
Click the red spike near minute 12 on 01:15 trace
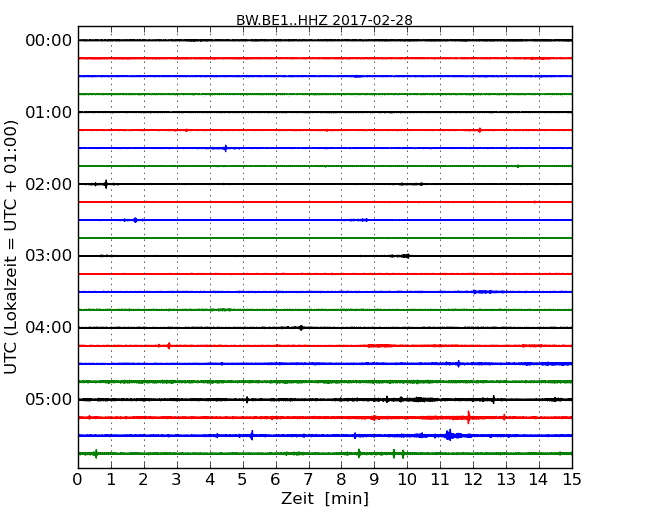tap(480, 130)
